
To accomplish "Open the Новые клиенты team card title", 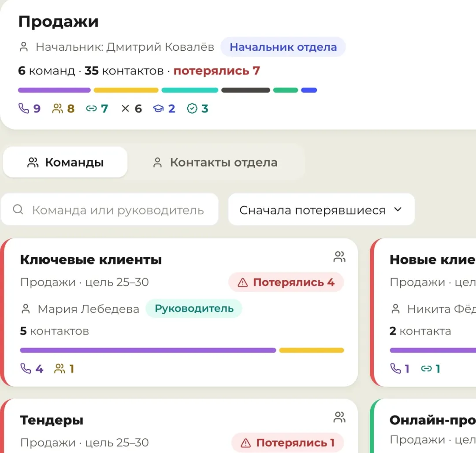I will tap(433, 260).
